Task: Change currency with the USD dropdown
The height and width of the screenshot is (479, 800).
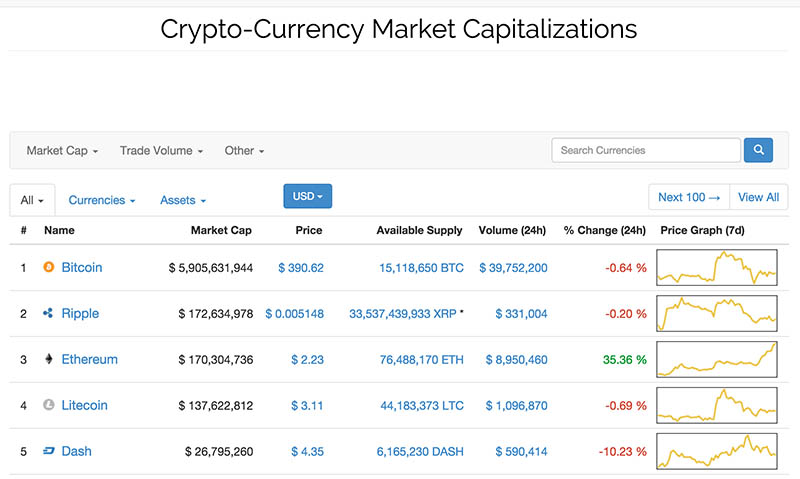Action: point(308,196)
